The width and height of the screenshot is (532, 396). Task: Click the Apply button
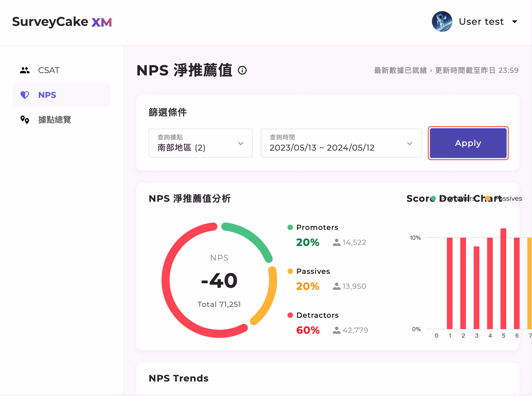tap(468, 143)
